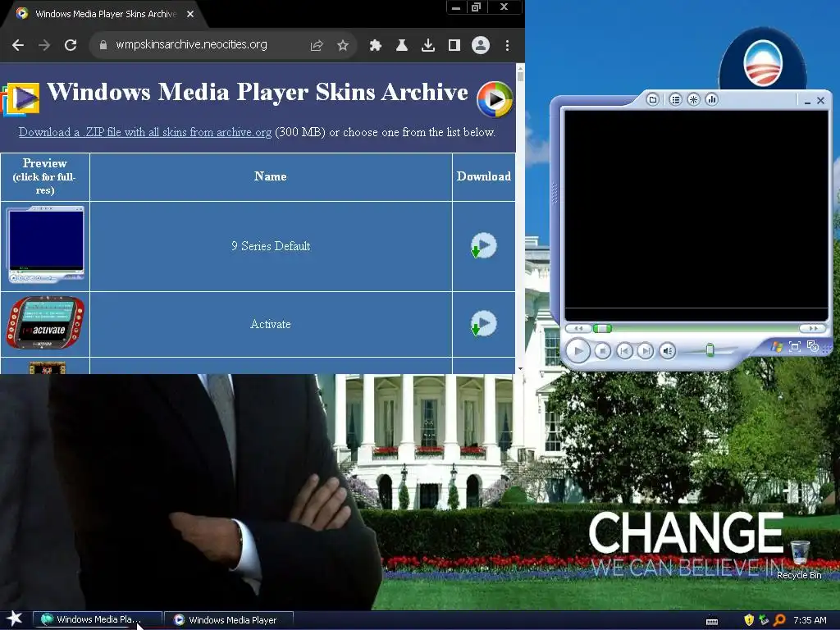Click the Activate skin preview thumbnail
The width and height of the screenshot is (840, 630).
tap(46, 323)
